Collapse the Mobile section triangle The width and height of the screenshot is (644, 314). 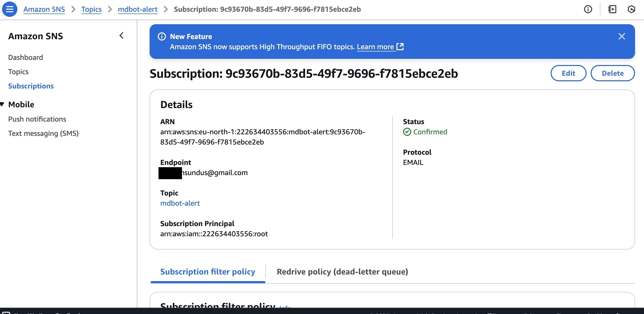2,104
